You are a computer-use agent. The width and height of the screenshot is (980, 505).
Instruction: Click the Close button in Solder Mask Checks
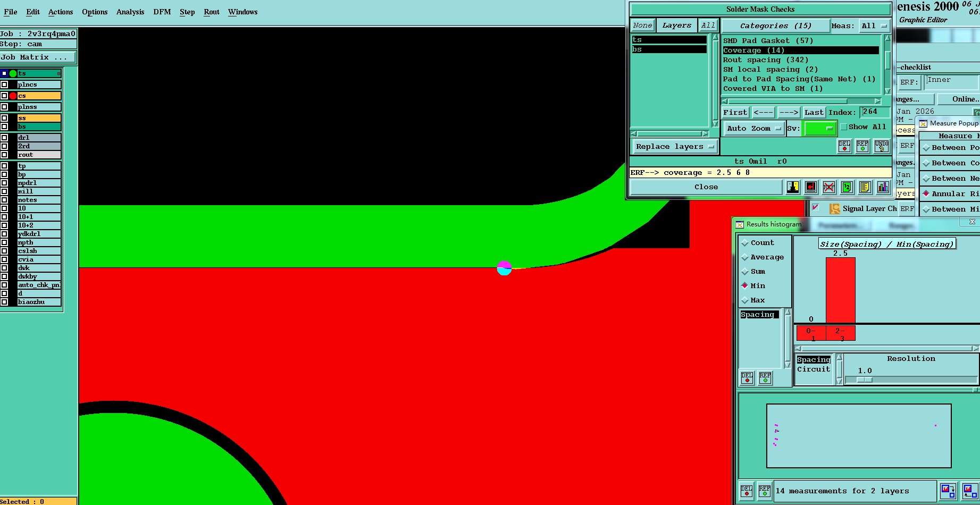click(x=706, y=187)
